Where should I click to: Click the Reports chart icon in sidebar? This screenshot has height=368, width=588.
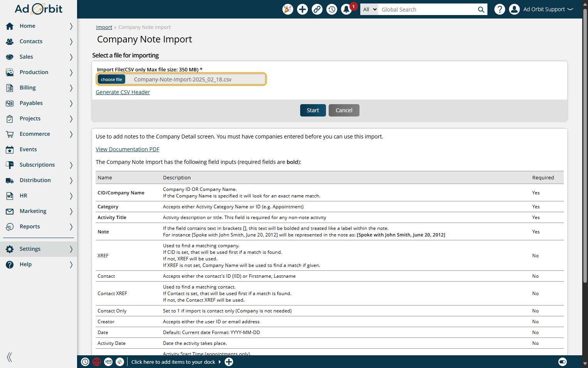point(10,226)
